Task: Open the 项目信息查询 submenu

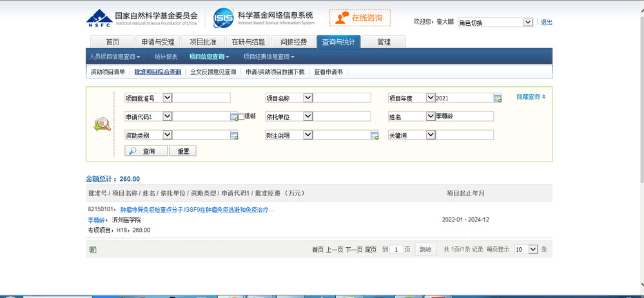Action: click(208, 57)
